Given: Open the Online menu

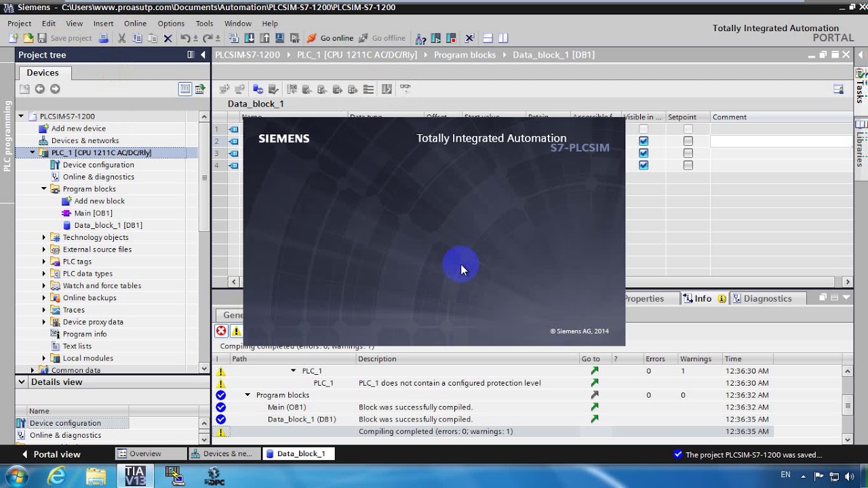Looking at the screenshot, I should click(135, 23).
